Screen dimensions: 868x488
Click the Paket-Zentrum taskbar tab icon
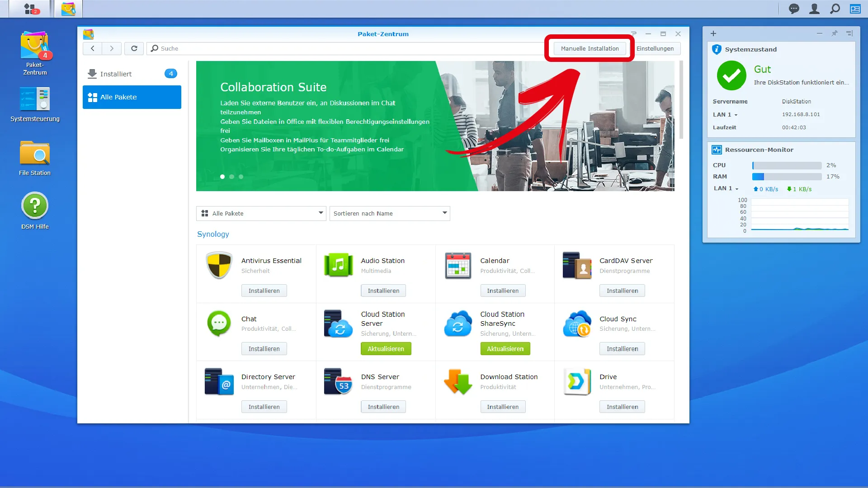68,9
